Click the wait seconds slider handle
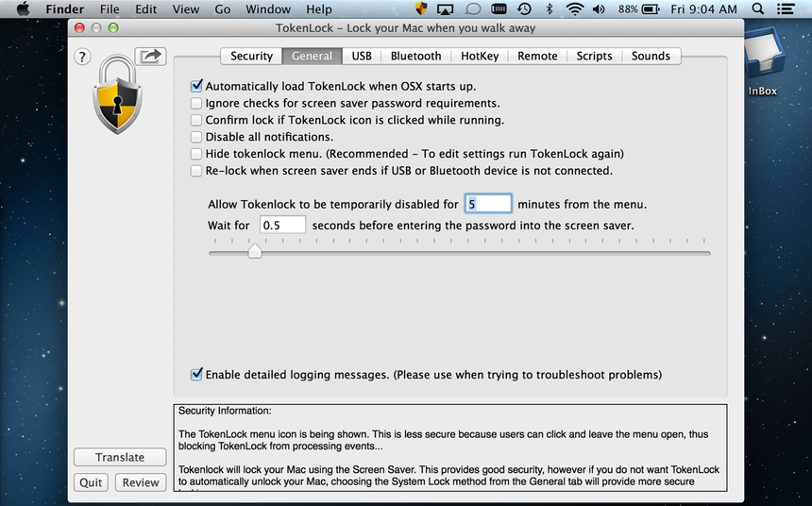The width and height of the screenshot is (812, 506). 254,252
